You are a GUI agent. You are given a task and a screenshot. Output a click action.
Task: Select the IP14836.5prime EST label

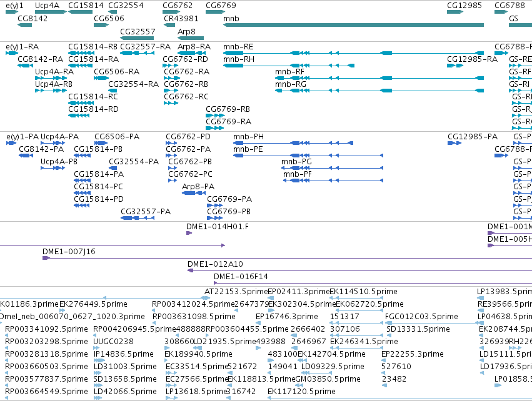pyautogui.click(x=124, y=354)
